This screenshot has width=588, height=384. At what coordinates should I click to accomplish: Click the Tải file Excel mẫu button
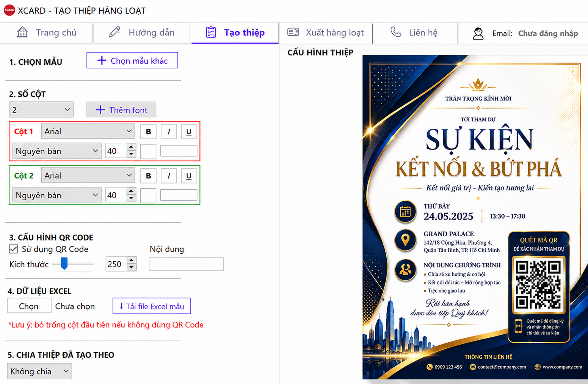point(152,306)
